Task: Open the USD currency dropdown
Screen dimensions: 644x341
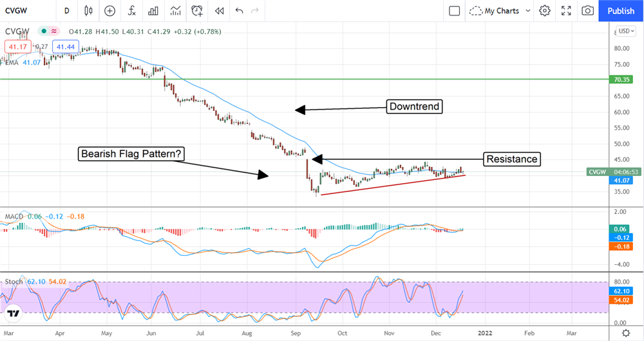Action: tap(627, 31)
